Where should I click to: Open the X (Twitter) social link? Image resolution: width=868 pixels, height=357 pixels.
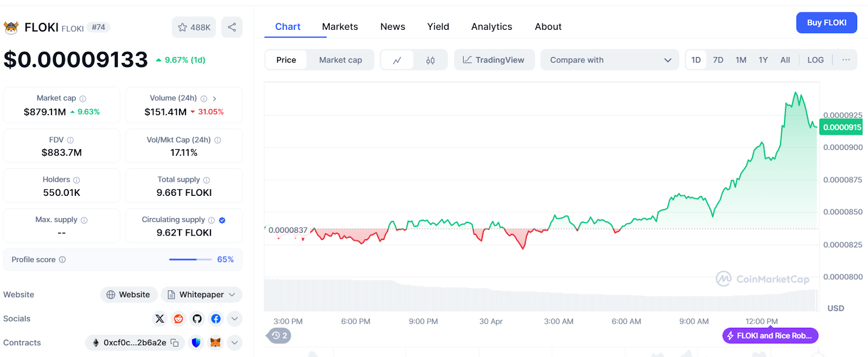(x=159, y=318)
